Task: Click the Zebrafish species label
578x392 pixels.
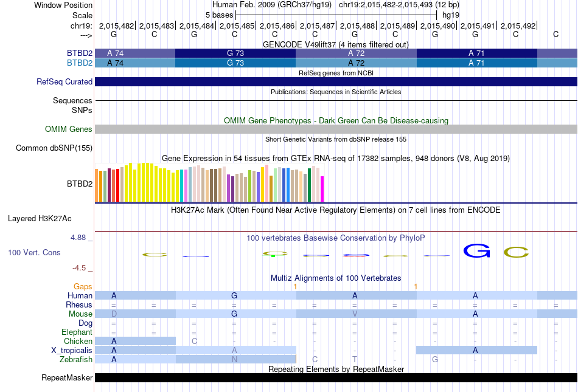Action: pos(76,360)
